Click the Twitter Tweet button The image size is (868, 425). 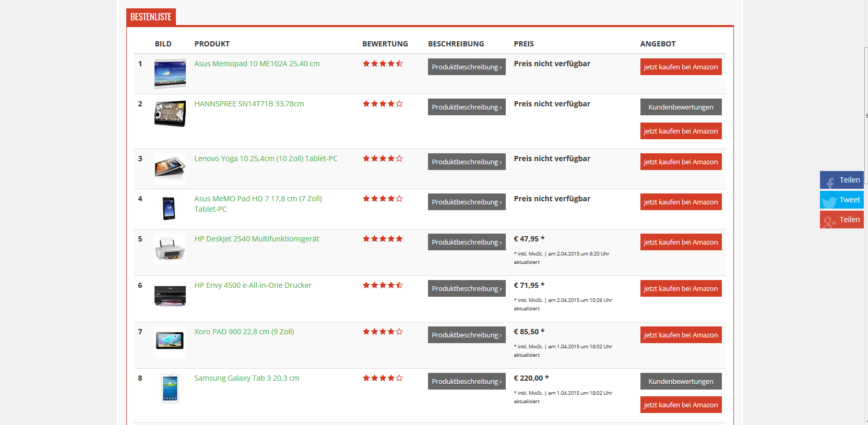tap(841, 200)
